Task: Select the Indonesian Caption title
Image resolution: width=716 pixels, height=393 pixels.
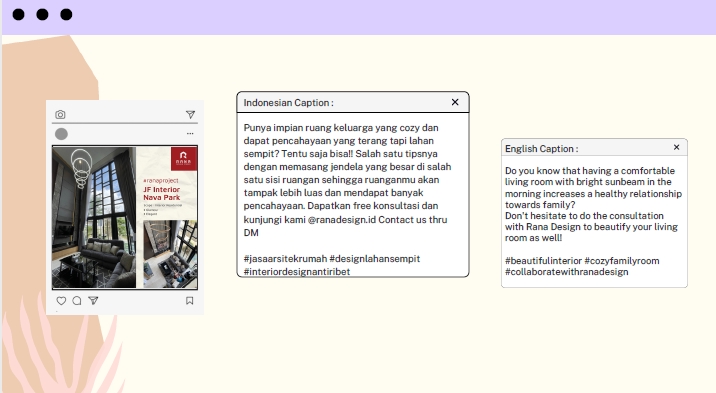Action: (288, 103)
